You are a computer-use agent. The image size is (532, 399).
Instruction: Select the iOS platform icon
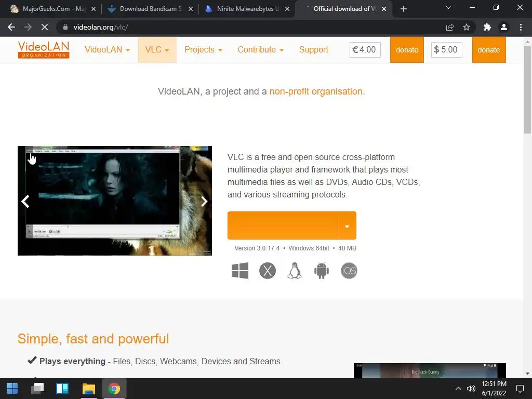coord(349,271)
